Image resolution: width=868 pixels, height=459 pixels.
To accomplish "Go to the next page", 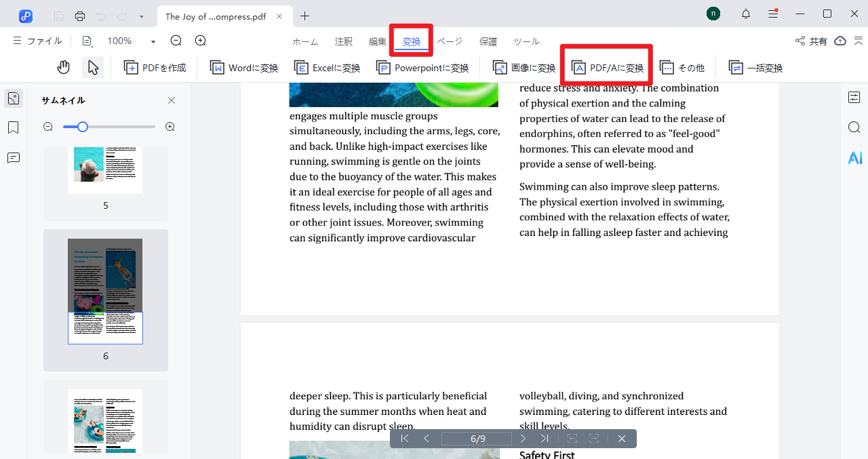I will pyautogui.click(x=523, y=439).
